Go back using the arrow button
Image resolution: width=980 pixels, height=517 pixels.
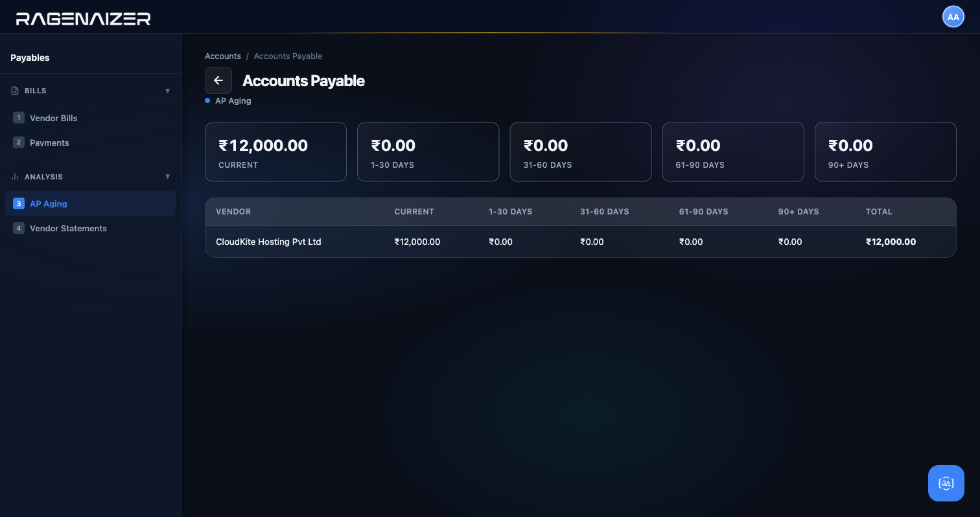pyautogui.click(x=218, y=80)
